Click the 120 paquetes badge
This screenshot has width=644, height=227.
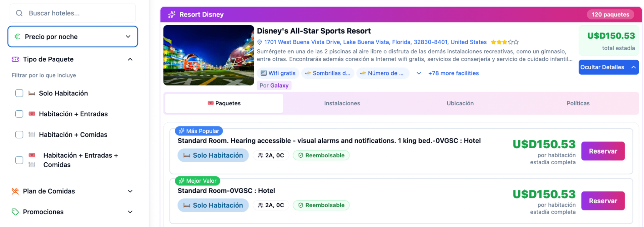tap(610, 14)
